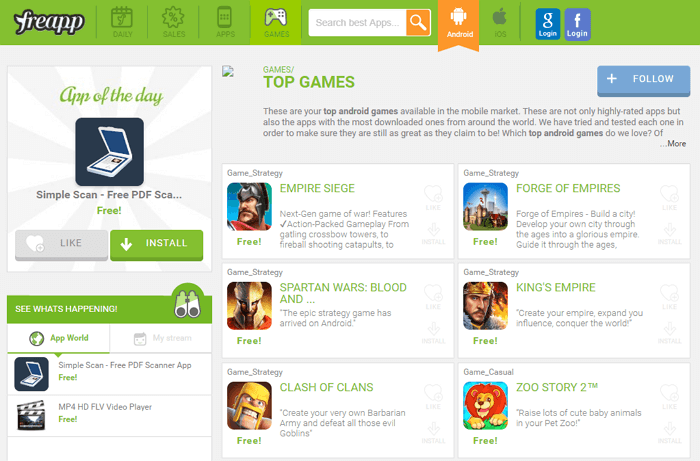Log in with the Facebook icon

coord(577,25)
